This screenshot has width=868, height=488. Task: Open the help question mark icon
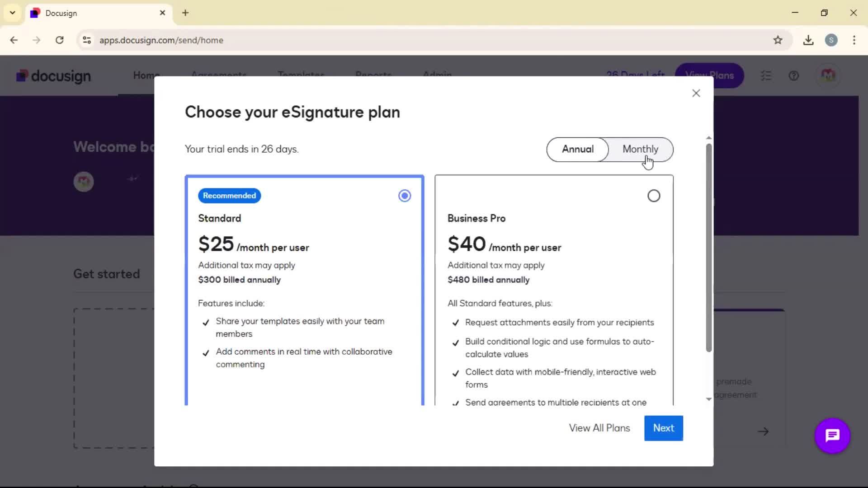[794, 75]
